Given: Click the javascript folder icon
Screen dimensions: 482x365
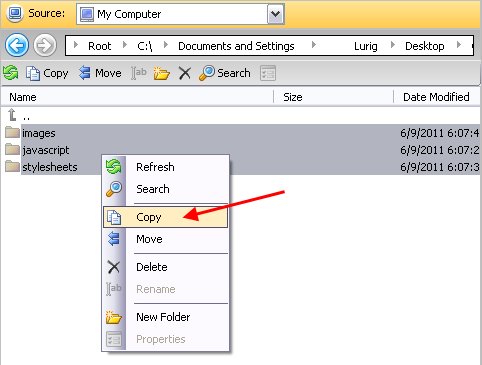Looking at the screenshot, I should (12, 149).
